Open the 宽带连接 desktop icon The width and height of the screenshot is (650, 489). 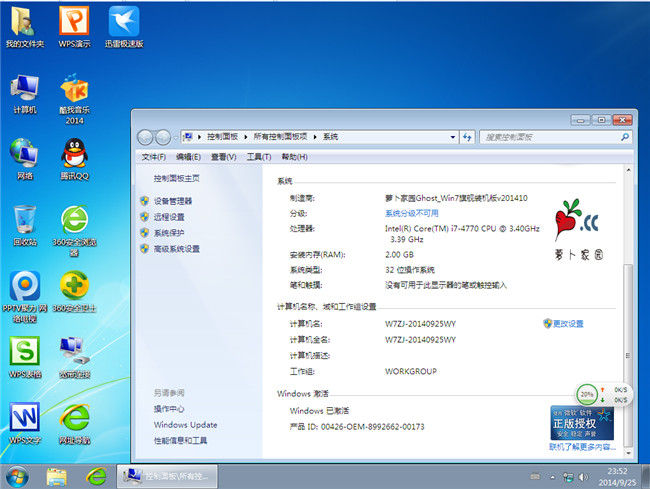coord(74,357)
